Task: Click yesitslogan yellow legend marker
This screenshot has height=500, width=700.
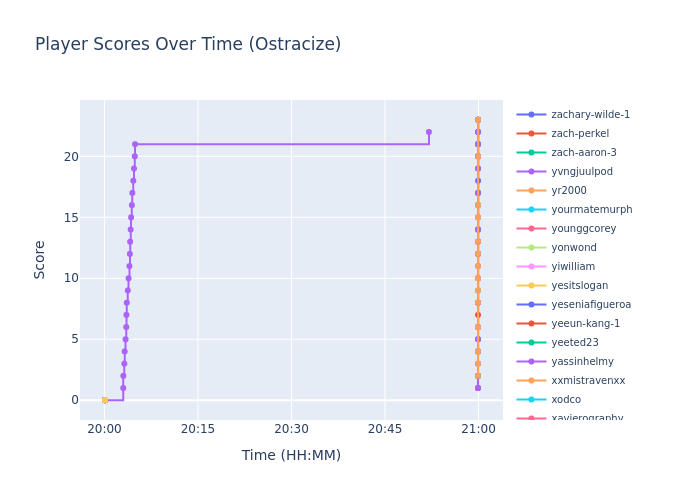Action: click(x=531, y=286)
